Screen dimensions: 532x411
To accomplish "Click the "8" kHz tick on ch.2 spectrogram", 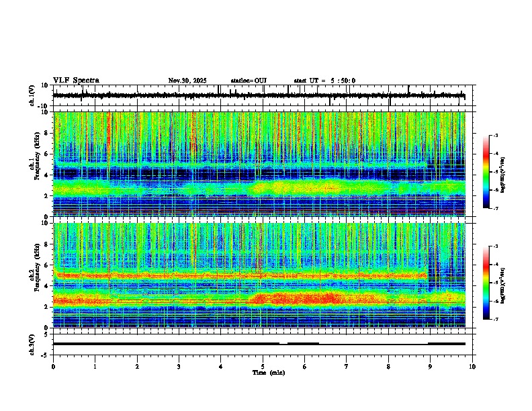I will pyautogui.click(x=47, y=244).
